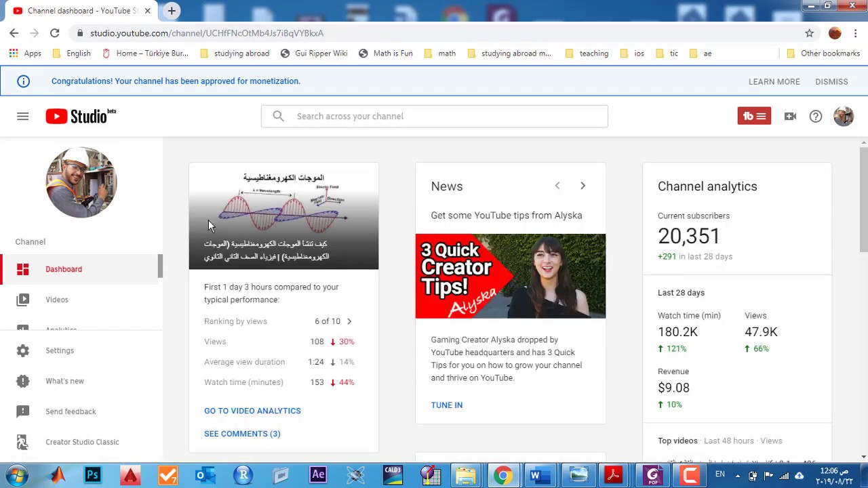Close the Channel dashboard tab
This screenshot has height=488, width=868.
click(147, 11)
